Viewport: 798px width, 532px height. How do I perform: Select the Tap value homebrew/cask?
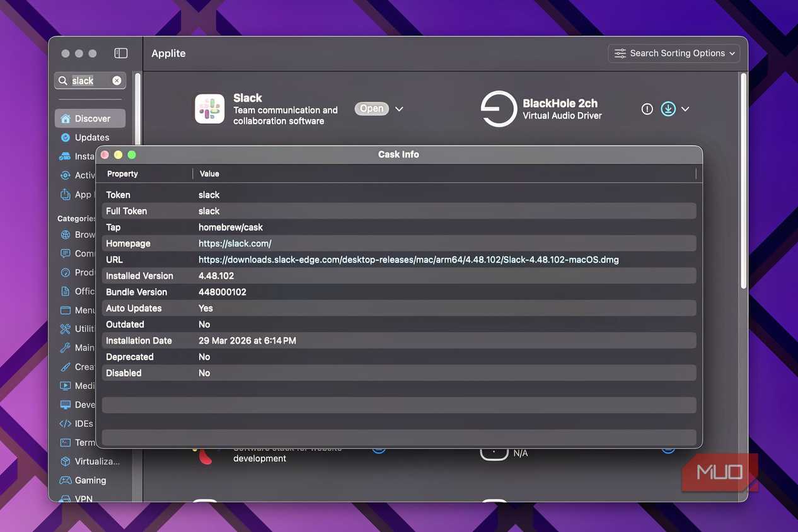pos(231,228)
